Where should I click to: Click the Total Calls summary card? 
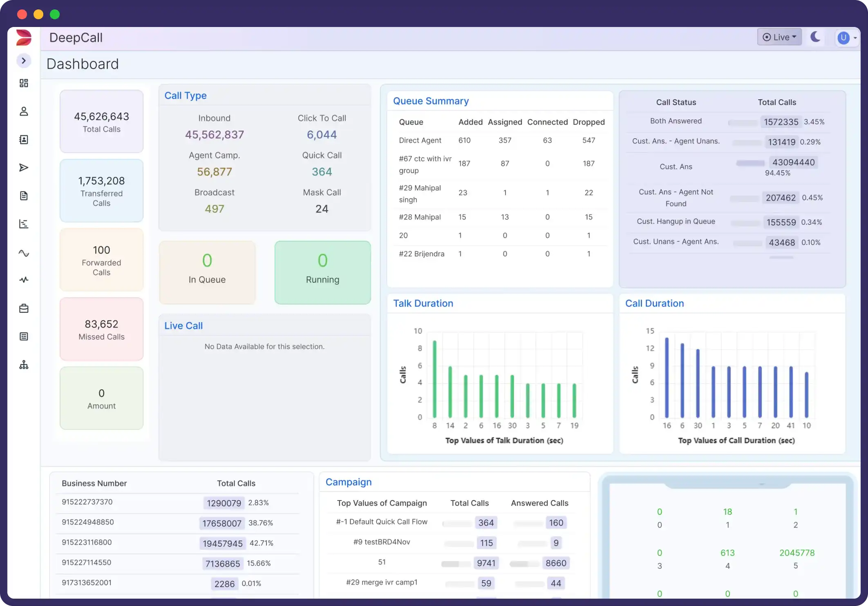click(101, 121)
